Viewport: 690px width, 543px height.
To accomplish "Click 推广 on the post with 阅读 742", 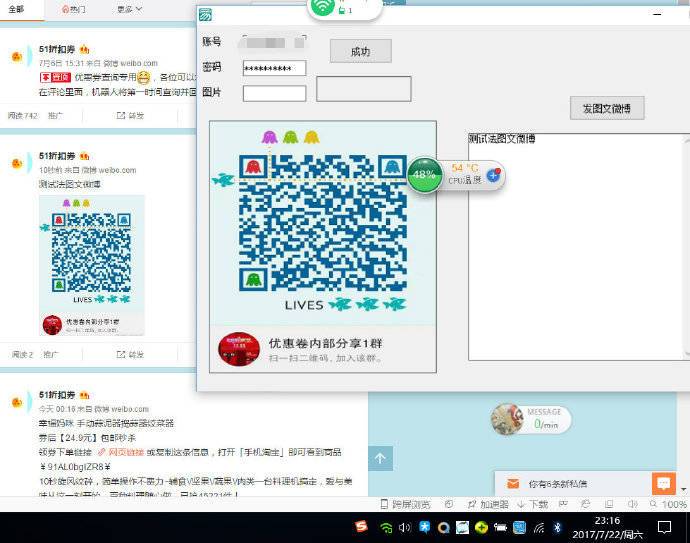I will 55,115.
